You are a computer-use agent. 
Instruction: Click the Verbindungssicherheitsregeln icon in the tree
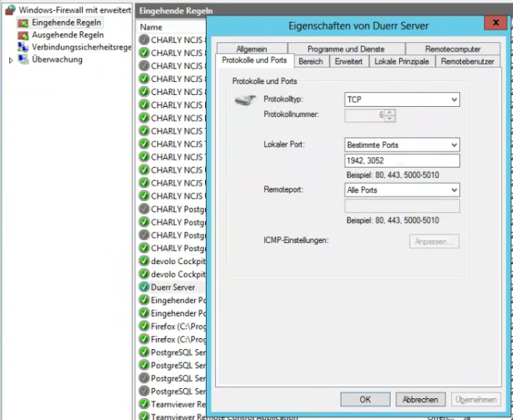(x=23, y=48)
